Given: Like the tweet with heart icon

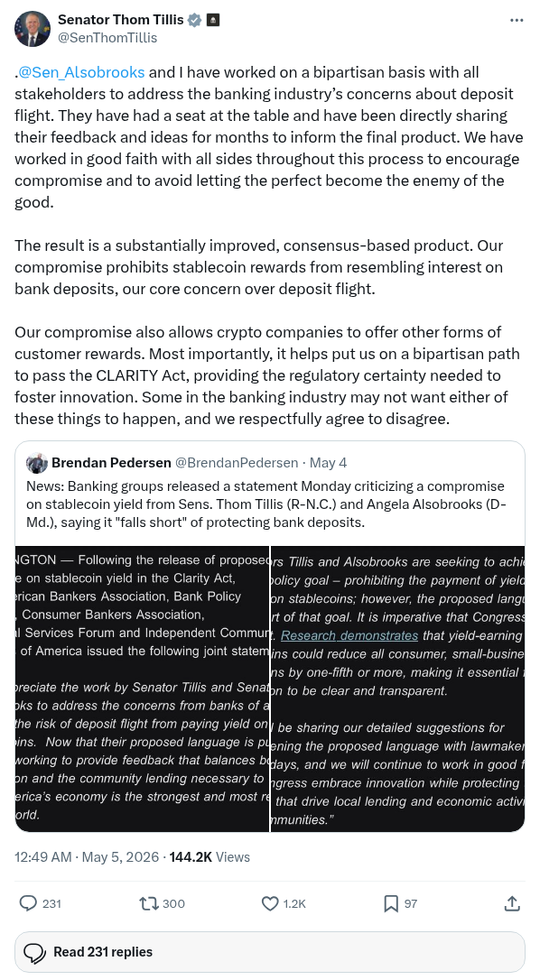Looking at the screenshot, I should pyautogui.click(x=270, y=903).
